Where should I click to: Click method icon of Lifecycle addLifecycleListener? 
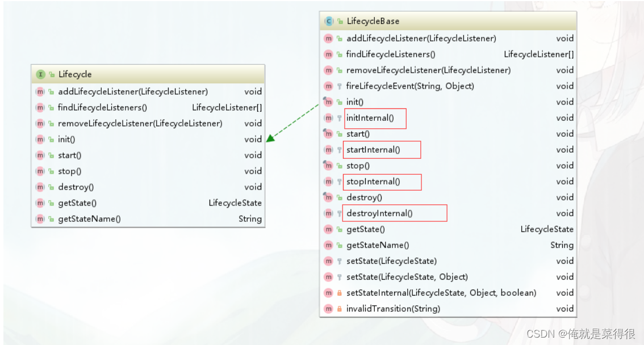point(40,91)
